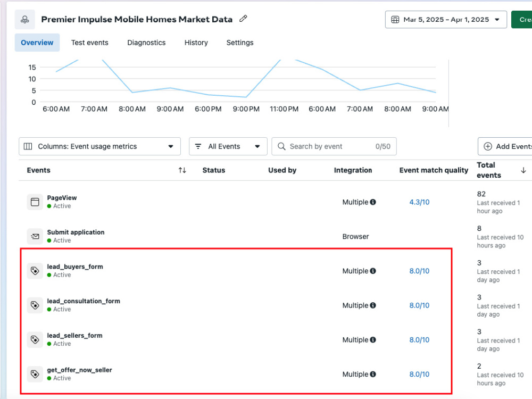Open Mar 5, 2025 – Apr 1, 2025 date dropdown
The width and height of the screenshot is (532, 399).
446,20
